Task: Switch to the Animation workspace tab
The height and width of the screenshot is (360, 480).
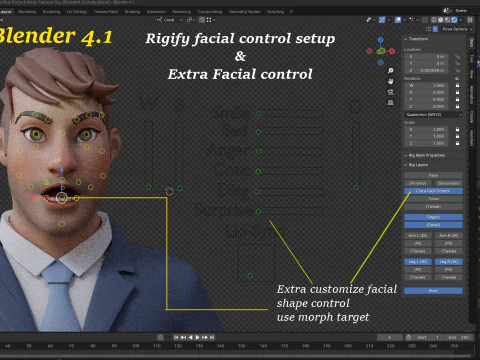Action: (x=156, y=12)
